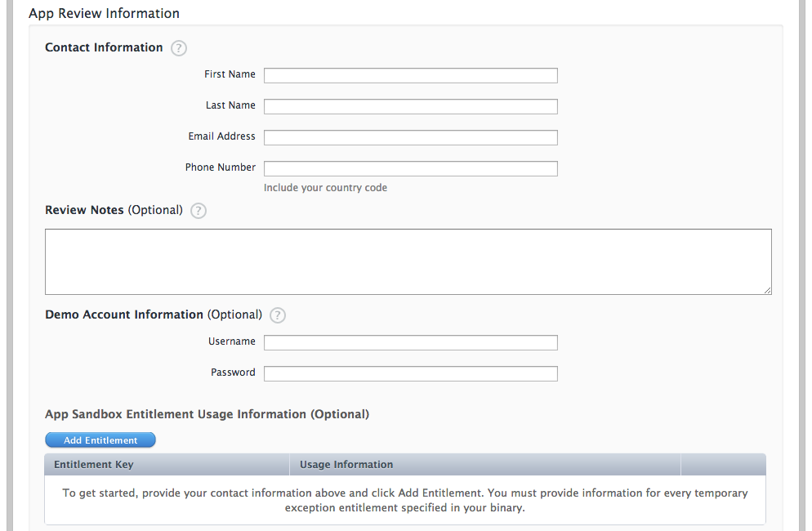Click the demo account Password field
The image size is (812, 531).
point(410,373)
